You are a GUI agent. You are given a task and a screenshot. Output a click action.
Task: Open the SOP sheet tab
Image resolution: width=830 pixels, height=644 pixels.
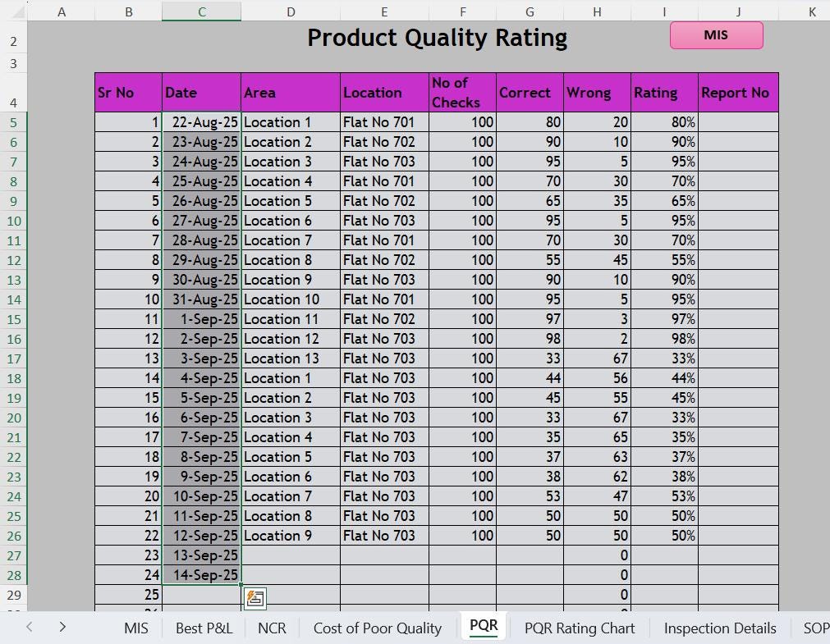[816, 628]
